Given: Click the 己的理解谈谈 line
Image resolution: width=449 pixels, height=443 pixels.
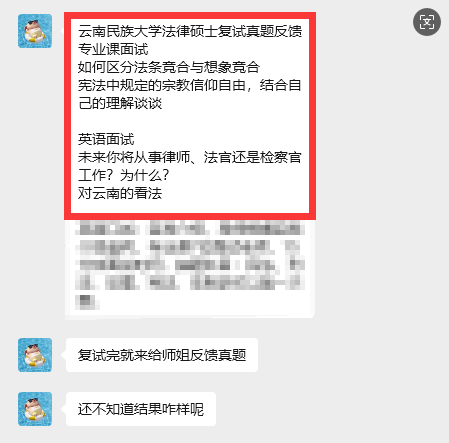Looking at the screenshot, I should pyautogui.click(x=120, y=103).
